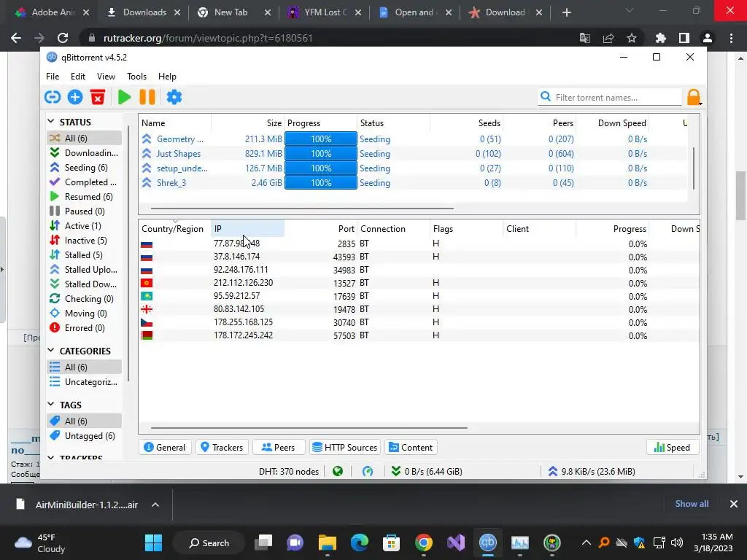The width and height of the screenshot is (747, 560).
Task: Open the Help menu
Action: click(167, 76)
